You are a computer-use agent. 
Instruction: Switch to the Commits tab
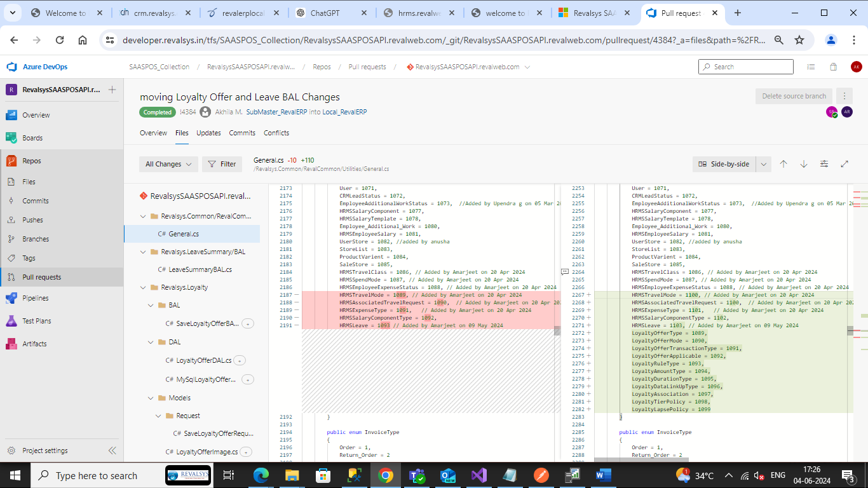pos(242,133)
